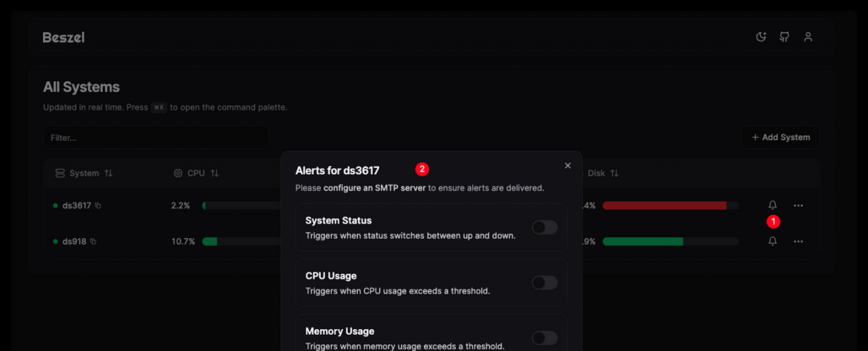Sort by the System column header
The height and width of the screenshot is (351, 868).
click(84, 173)
